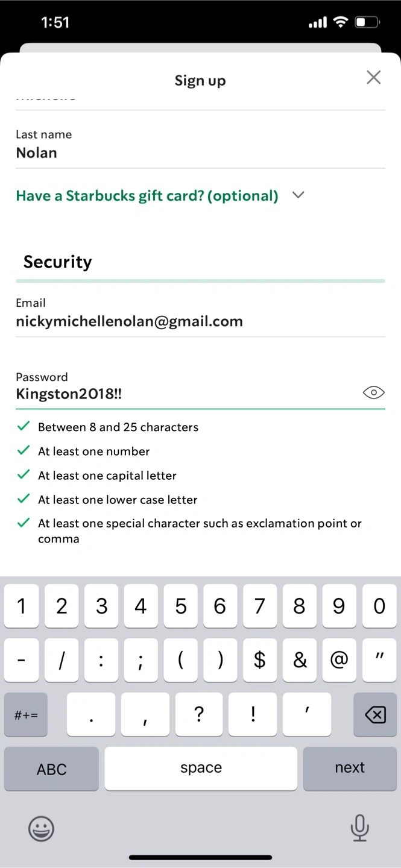Expand the Starbucks gift card section
Image resolution: width=401 pixels, height=868 pixels.
pyautogui.click(x=147, y=196)
